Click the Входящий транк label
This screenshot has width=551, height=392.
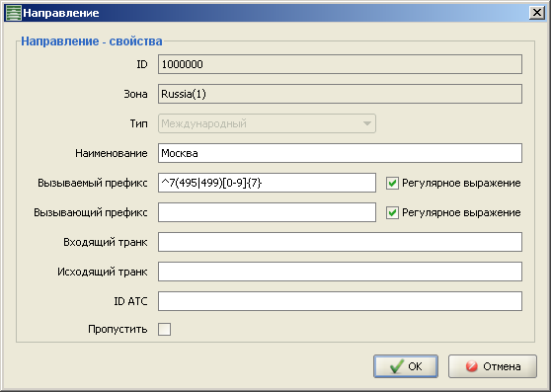(x=105, y=242)
